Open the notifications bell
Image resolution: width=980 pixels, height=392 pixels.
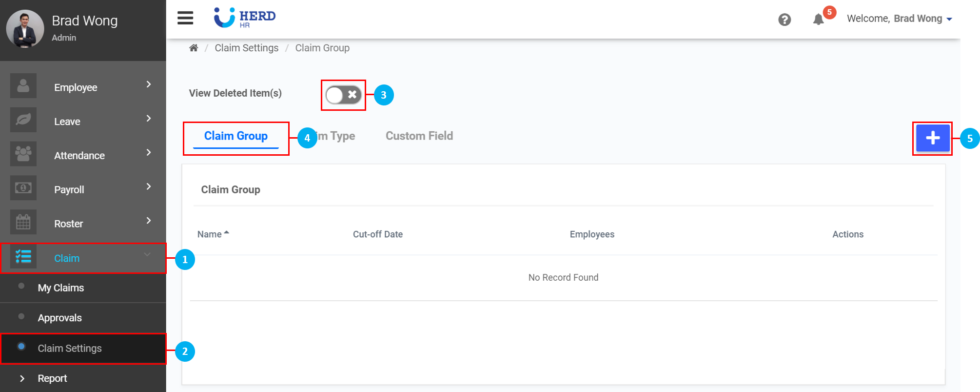click(819, 20)
